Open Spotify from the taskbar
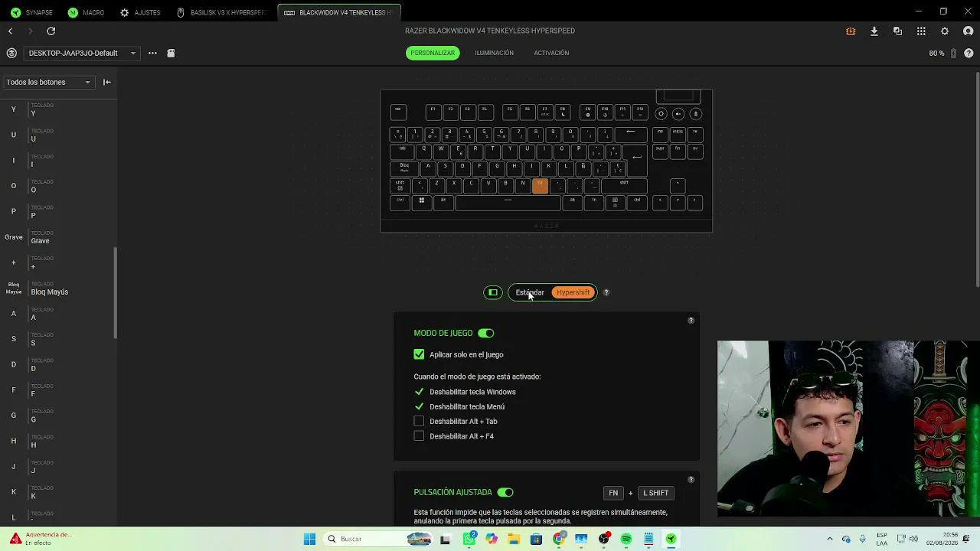Screen dimensions: 980x551 [x=626, y=539]
